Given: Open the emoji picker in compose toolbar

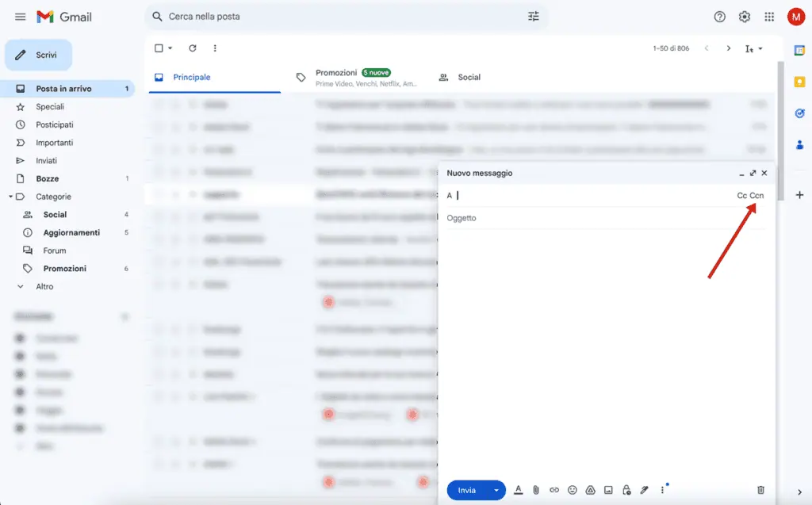Looking at the screenshot, I should pyautogui.click(x=573, y=490).
